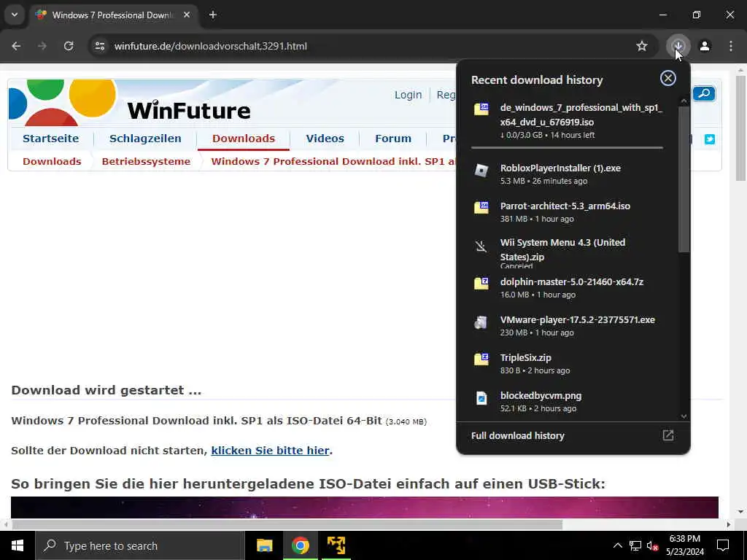Screen dimensions: 747x560
Task: Go back to the previous page
Action: coord(16,46)
